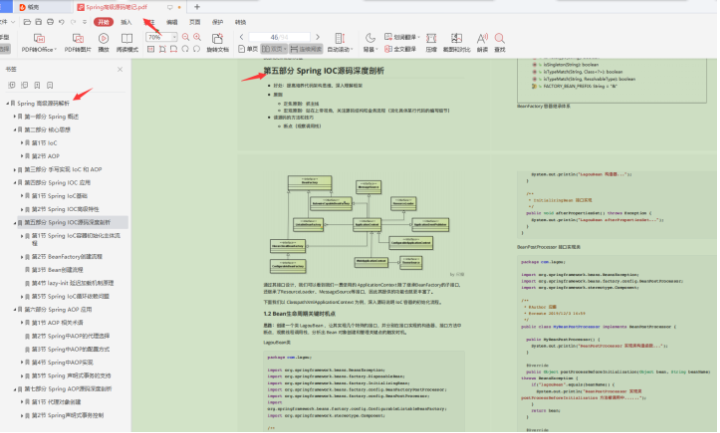Open 第1节 AOP 相关术语 bookmark
This screenshot has height=433, width=720.
[x=57, y=323]
